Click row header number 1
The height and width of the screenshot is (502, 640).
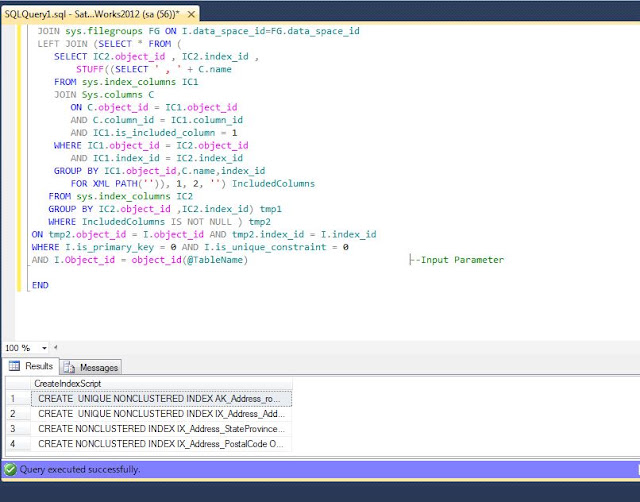coord(18,399)
